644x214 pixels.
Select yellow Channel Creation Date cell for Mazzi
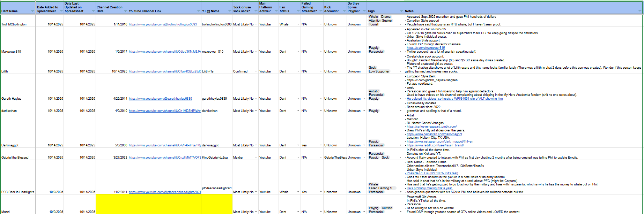[112, 204]
